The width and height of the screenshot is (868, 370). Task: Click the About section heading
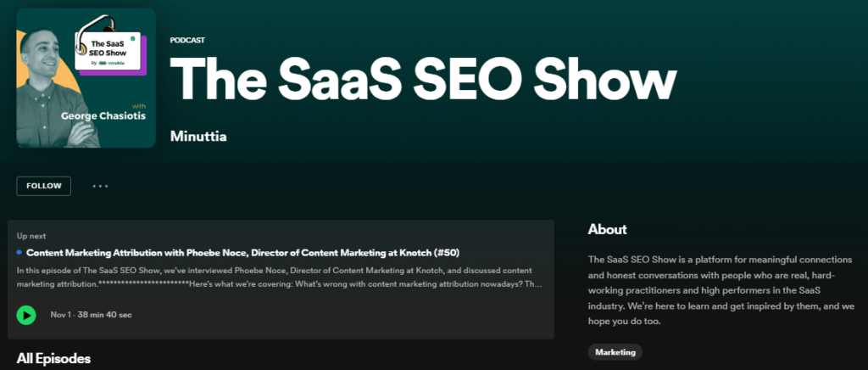point(607,229)
